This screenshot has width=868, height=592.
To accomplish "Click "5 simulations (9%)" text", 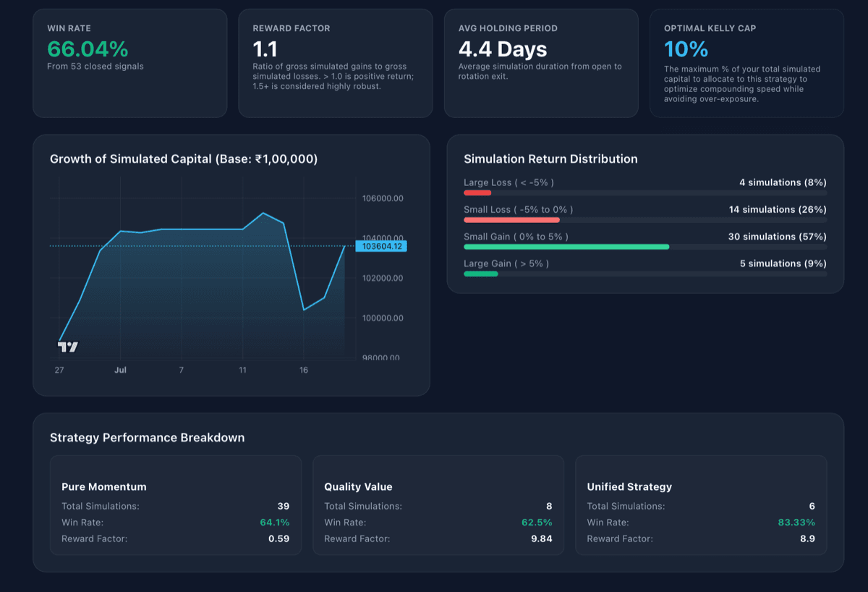I will [783, 263].
